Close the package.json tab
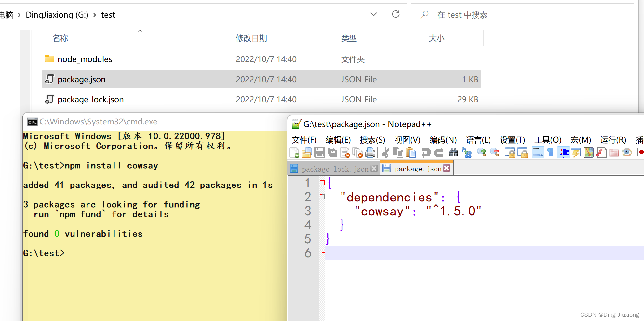The width and height of the screenshot is (644, 321). click(x=447, y=168)
